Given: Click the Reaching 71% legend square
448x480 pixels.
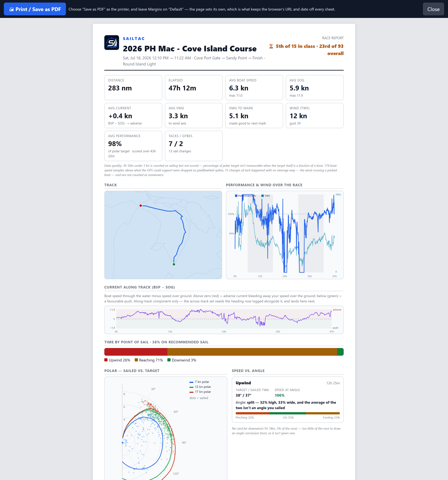Looking at the screenshot, I should pyautogui.click(x=136, y=360).
